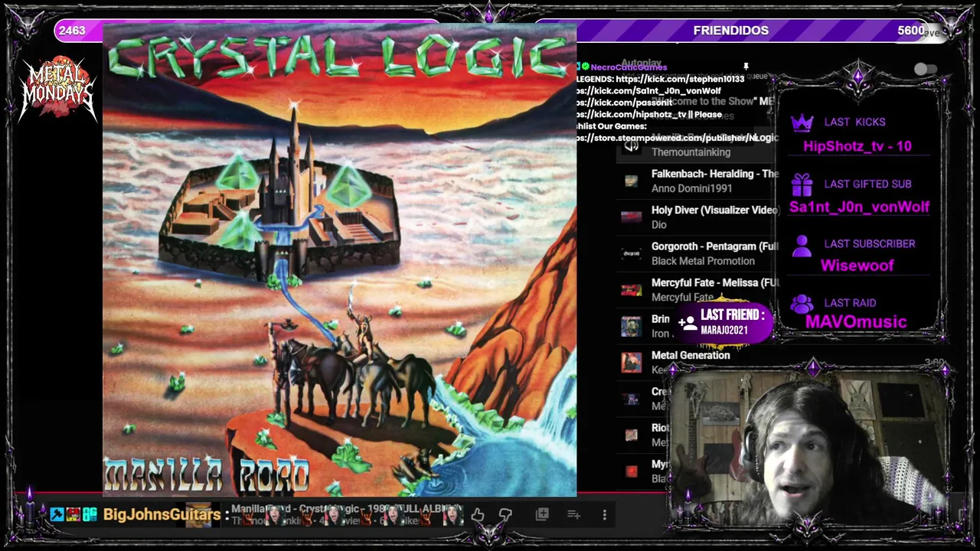The height and width of the screenshot is (551, 980).
Task: Click the '2463' counter on the goal bar
Action: [x=72, y=31]
